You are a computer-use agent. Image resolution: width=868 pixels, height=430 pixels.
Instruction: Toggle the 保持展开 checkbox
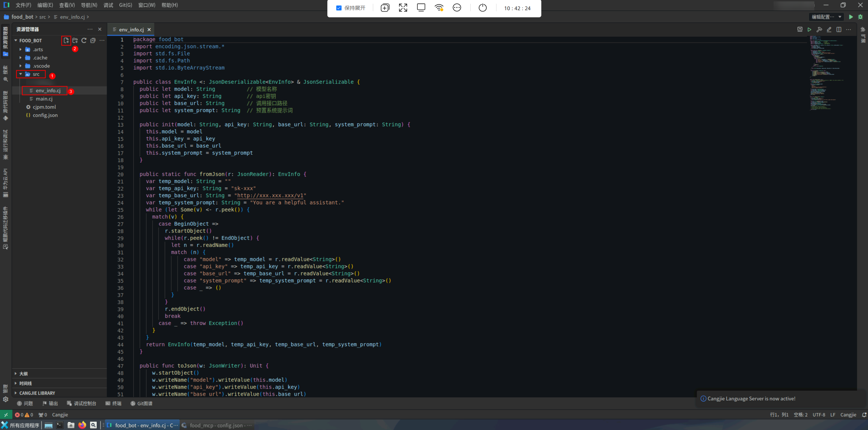tap(339, 8)
